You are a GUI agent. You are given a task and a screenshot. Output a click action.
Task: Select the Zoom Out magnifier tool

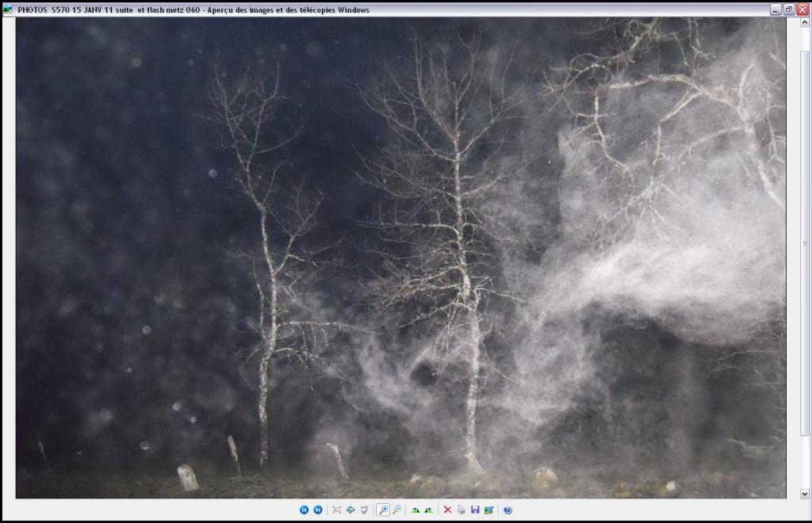pyautogui.click(x=396, y=510)
